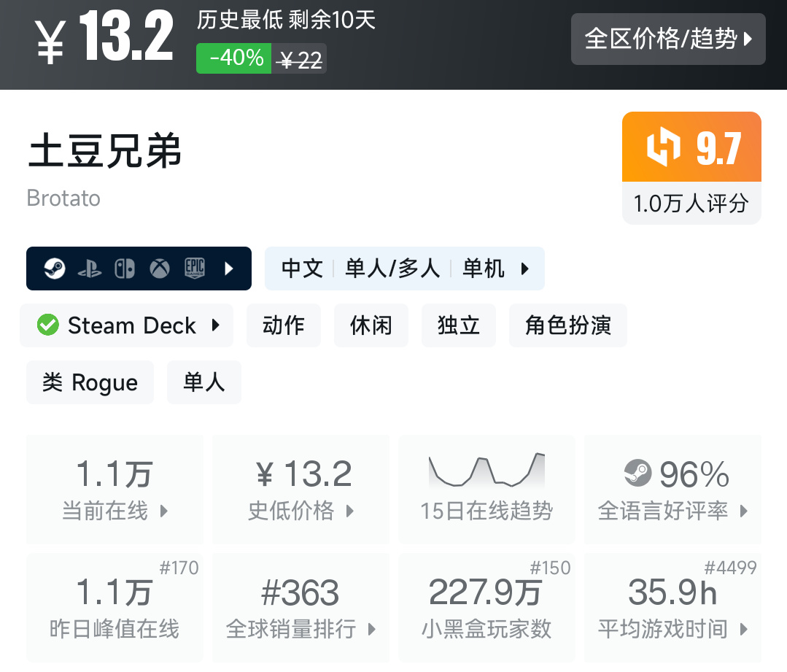Click the Heybox logo on the 9.7 score badge

pyautogui.click(x=663, y=147)
